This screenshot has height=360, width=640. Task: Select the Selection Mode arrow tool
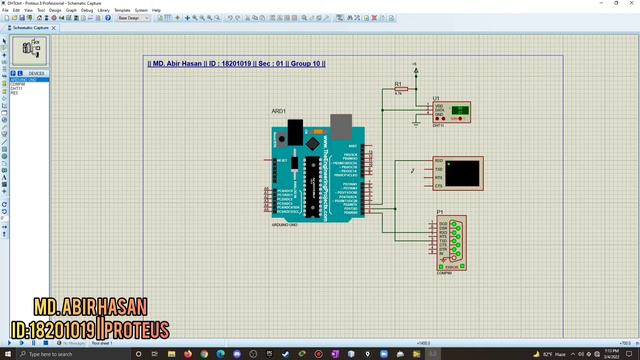coord(4,41)
